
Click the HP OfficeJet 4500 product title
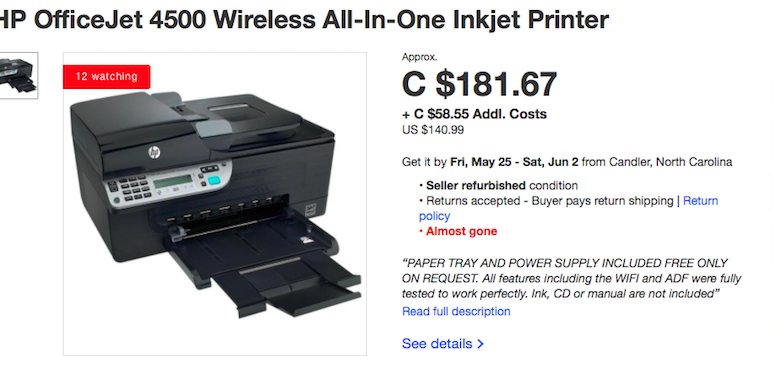click(x=305, y=19)
